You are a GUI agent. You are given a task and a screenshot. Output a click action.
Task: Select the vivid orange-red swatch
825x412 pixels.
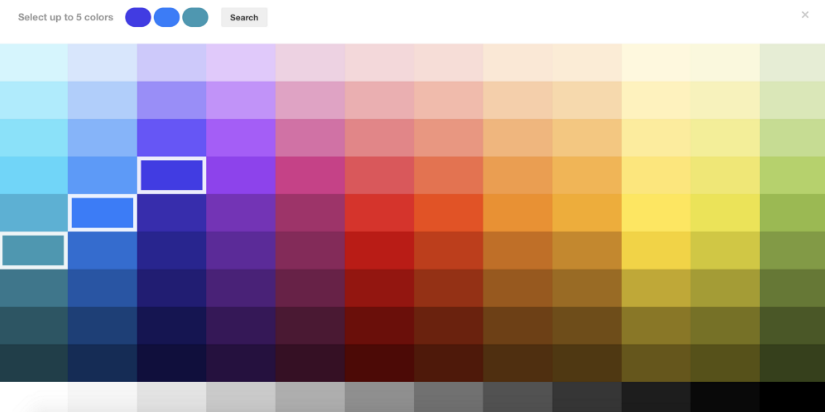pyautogui.click(x=448, y=213)
